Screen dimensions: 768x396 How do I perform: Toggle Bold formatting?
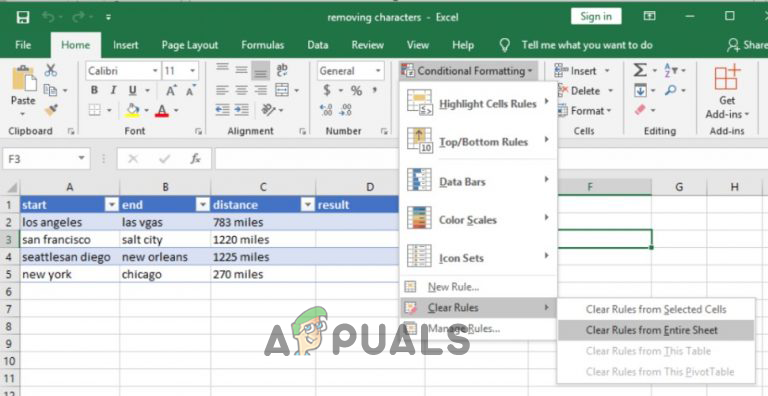pos(94,91)
